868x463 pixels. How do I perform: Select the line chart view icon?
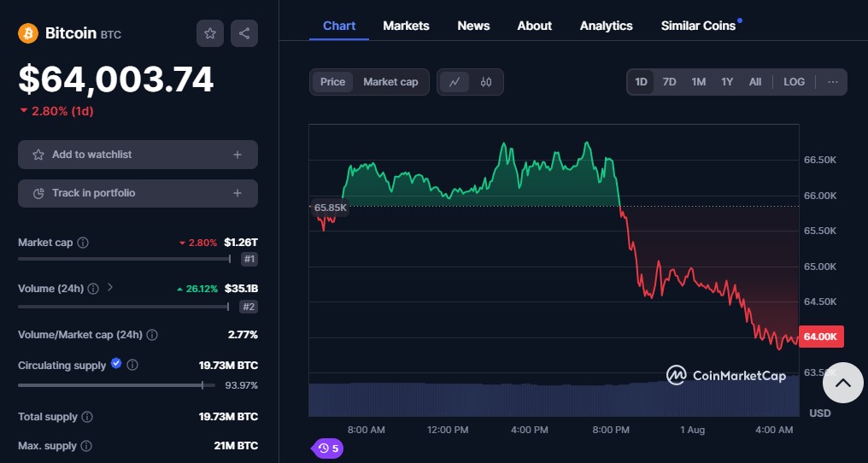click(x=455, y=82)
